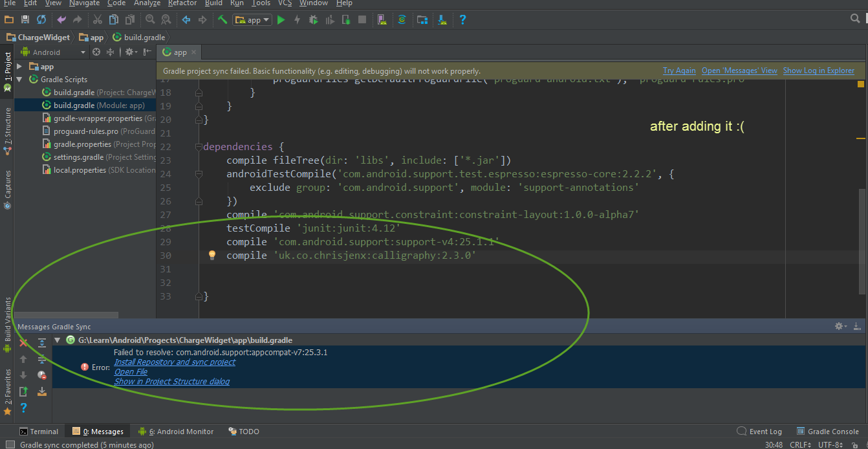This screenshot has width=868, height=449.
Task: Click the Apply Changes lightning icon
Action: tap(298, 20)
